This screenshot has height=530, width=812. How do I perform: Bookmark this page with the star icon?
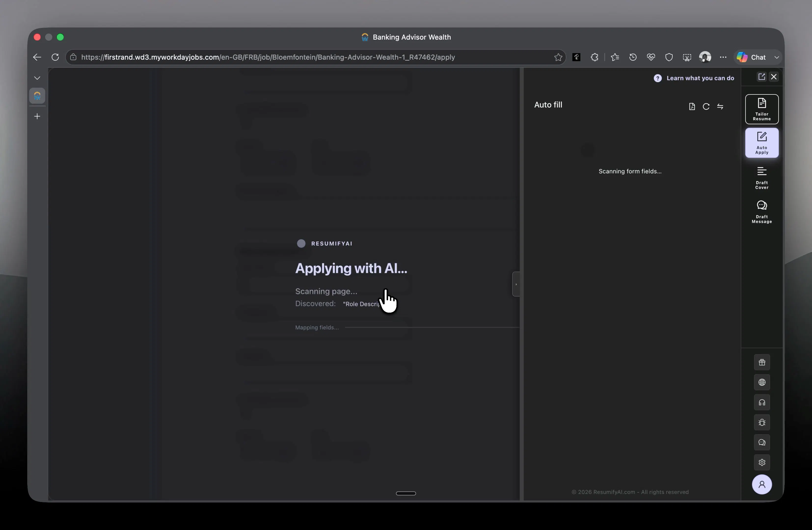pyautogui.click(x=558, y=57)
